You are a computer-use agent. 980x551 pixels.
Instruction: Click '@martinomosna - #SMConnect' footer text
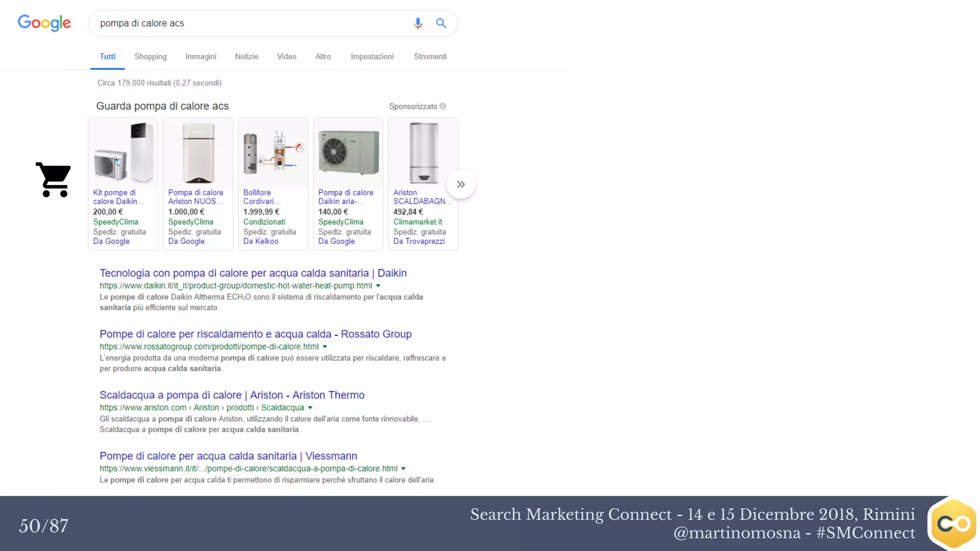[x=794, y=533]
